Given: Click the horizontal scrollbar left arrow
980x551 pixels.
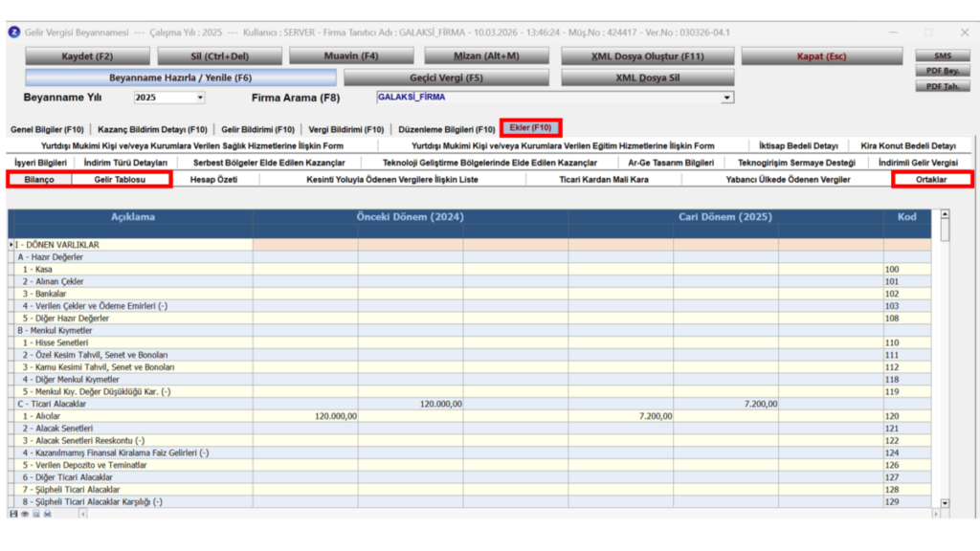Looking at the screenshot, I should [82, 514].
